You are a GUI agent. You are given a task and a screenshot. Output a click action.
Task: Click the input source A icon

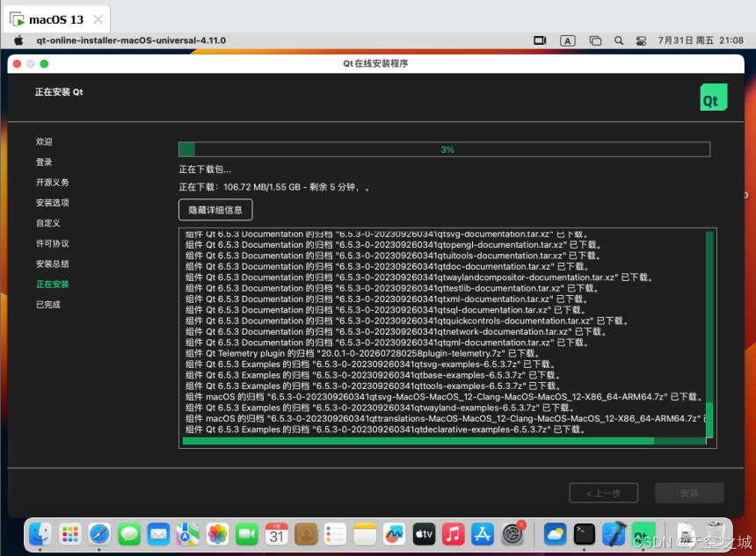pos(568,41)
